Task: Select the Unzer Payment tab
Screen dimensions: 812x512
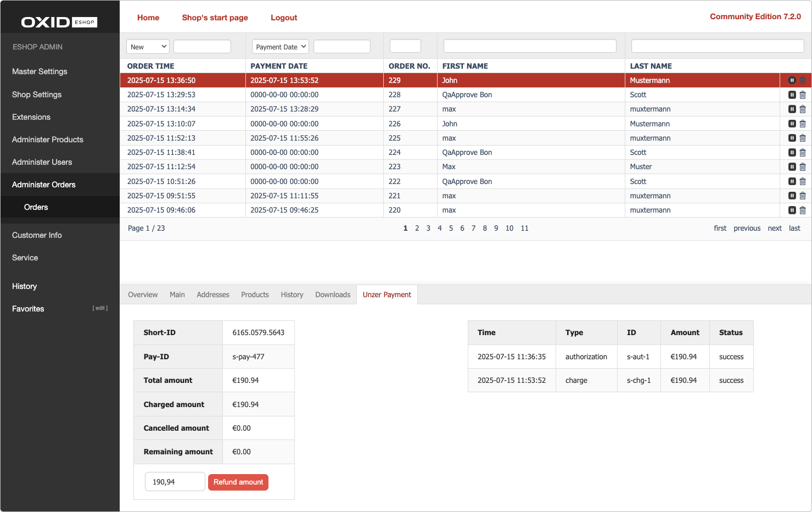Action: coord(387,294)
